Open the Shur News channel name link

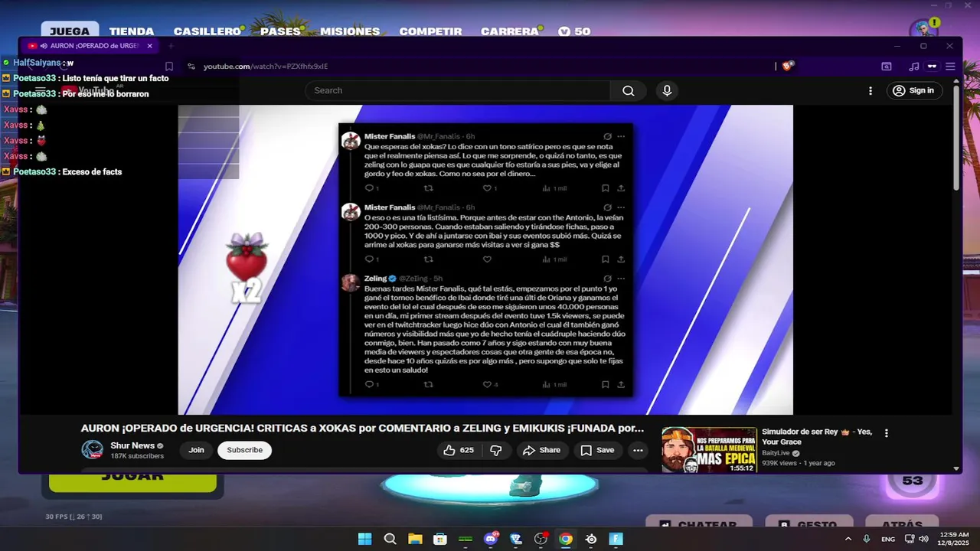tap(132, 445)
